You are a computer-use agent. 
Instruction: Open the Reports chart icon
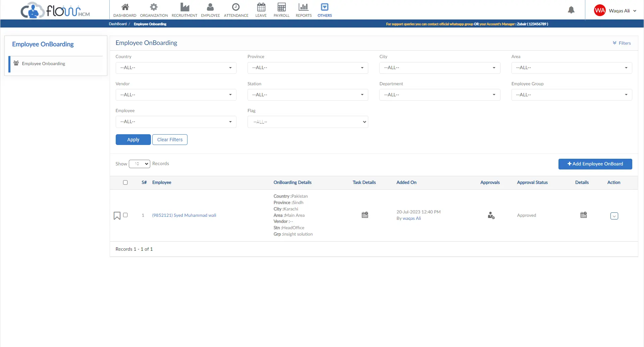point(304,7)
